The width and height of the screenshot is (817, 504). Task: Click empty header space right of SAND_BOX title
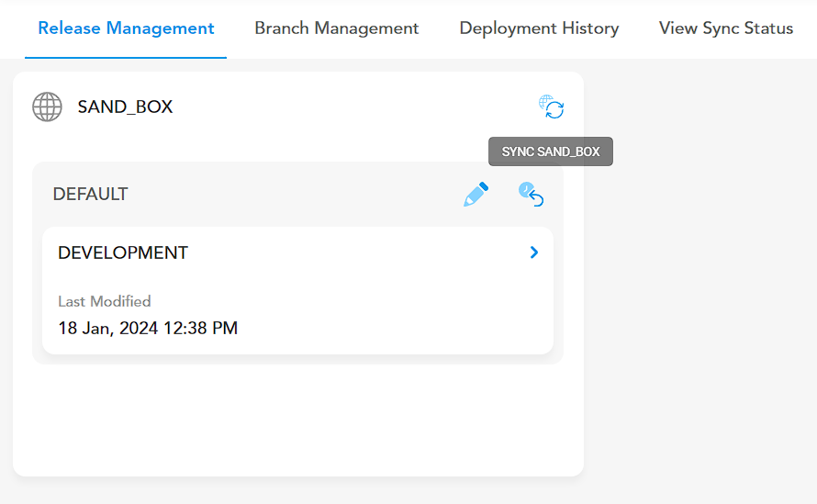[354, 106]
